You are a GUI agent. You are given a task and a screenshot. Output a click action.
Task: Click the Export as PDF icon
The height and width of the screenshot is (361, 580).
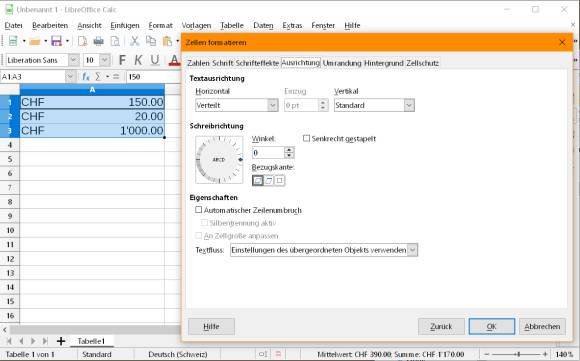pos(82,41)
